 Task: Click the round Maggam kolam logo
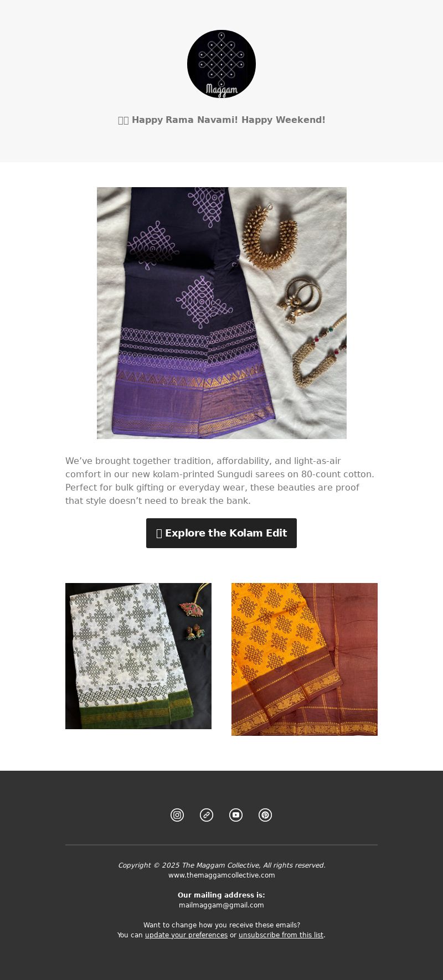[x=221, y=64]
